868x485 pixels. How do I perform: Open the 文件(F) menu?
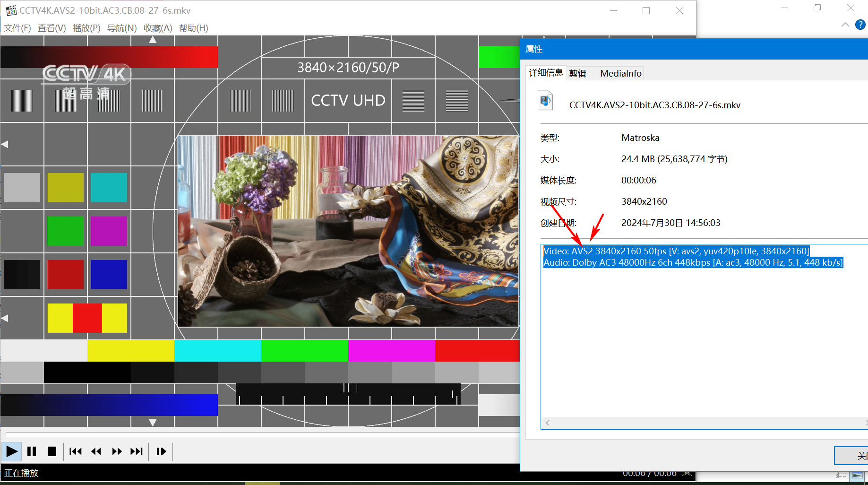[x=17, y=28]
